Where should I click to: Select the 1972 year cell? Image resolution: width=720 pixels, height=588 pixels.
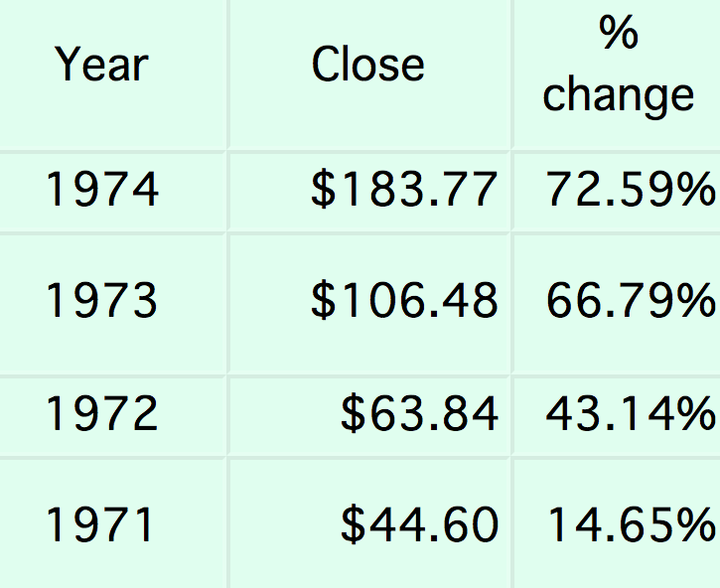pyautogui.click(x=102, y=413)
